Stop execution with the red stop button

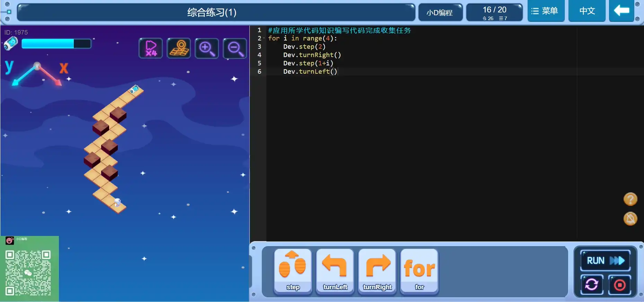pyautogui.click(x=619, y=285)
